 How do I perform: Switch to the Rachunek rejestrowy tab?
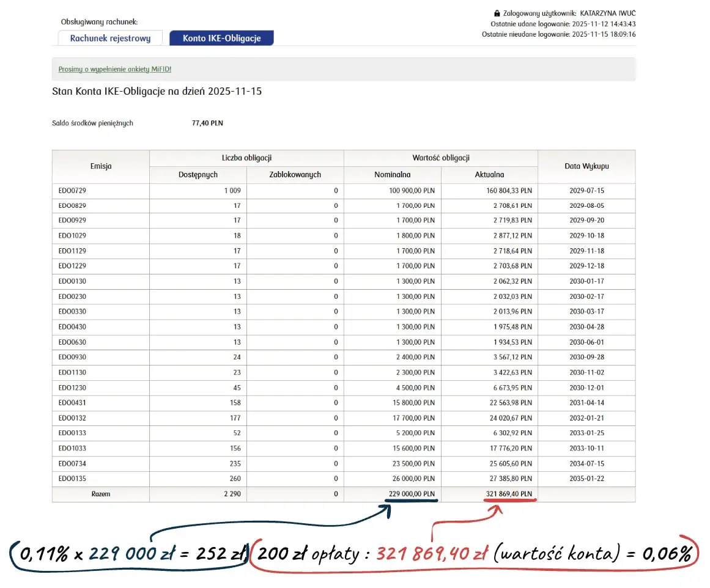110,38
